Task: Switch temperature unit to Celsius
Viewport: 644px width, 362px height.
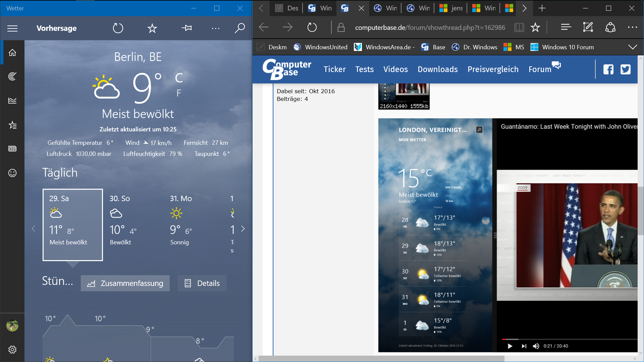Action: (x=179, y=78)
